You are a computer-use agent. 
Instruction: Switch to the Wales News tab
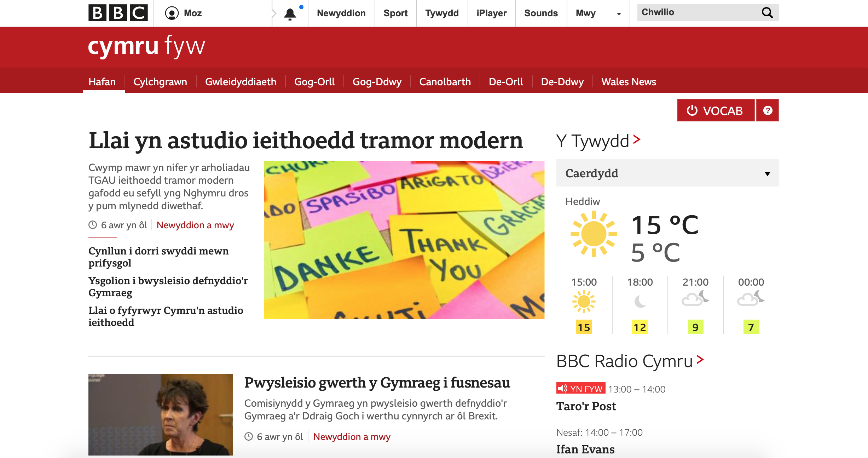pyautogui.click(x=629, y=82)
